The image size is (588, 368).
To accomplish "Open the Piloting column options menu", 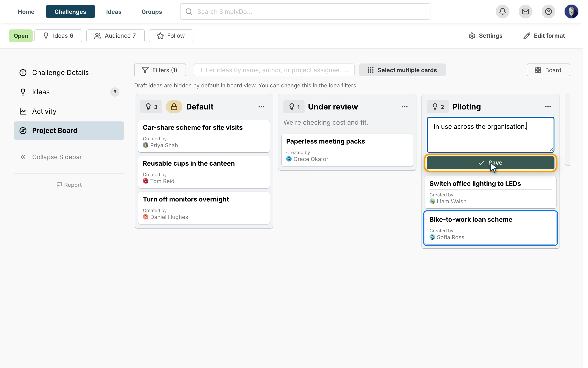I will click(x=548, y=106).
